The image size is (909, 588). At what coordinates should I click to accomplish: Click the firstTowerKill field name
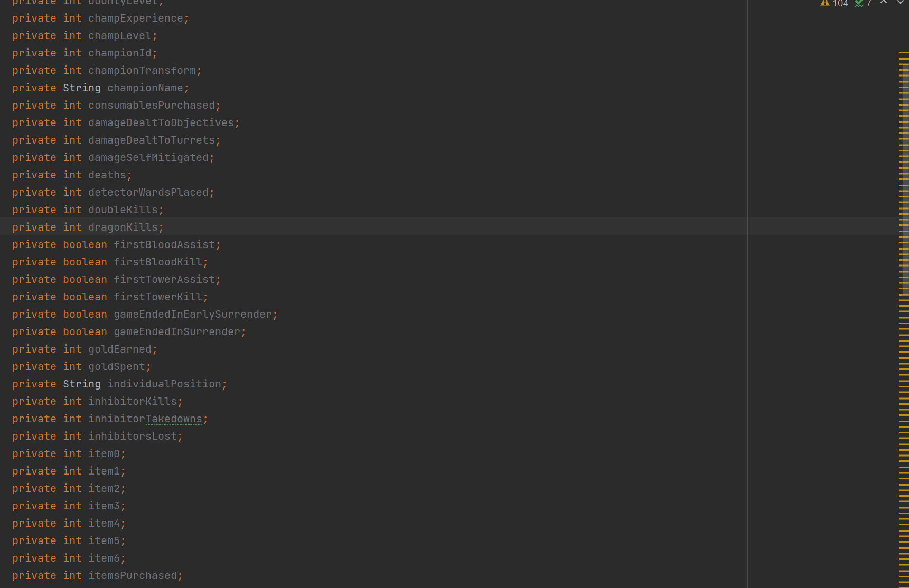pos(158,297)
